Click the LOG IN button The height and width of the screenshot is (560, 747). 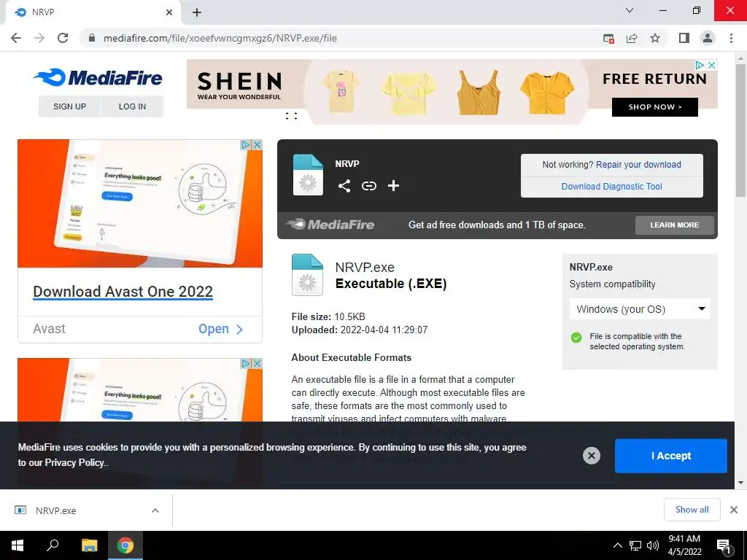[x=133, y=106]
